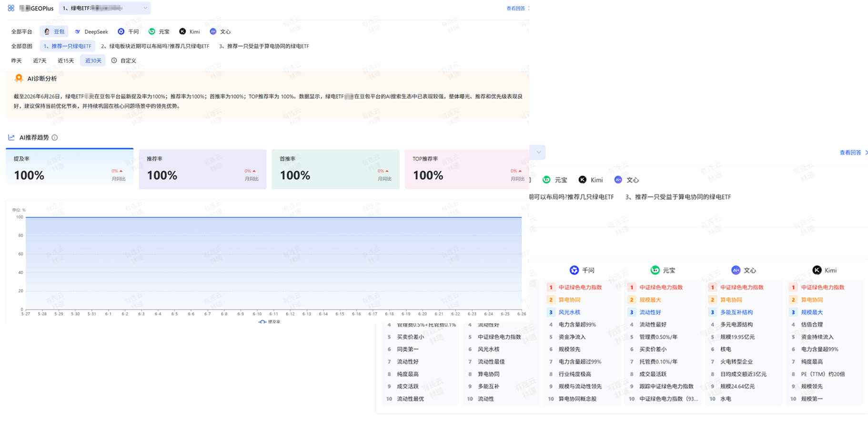
Task: Select the 全部平台 platform filter
Action: click(x=21, y=31)
